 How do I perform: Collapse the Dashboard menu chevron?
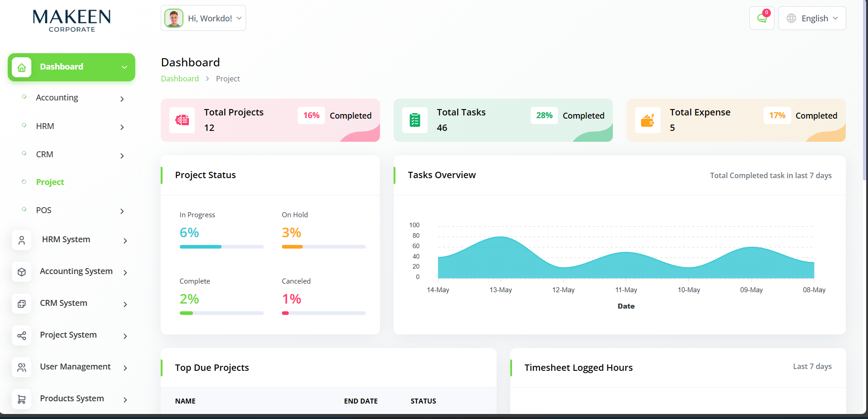(x=124, y=67)
